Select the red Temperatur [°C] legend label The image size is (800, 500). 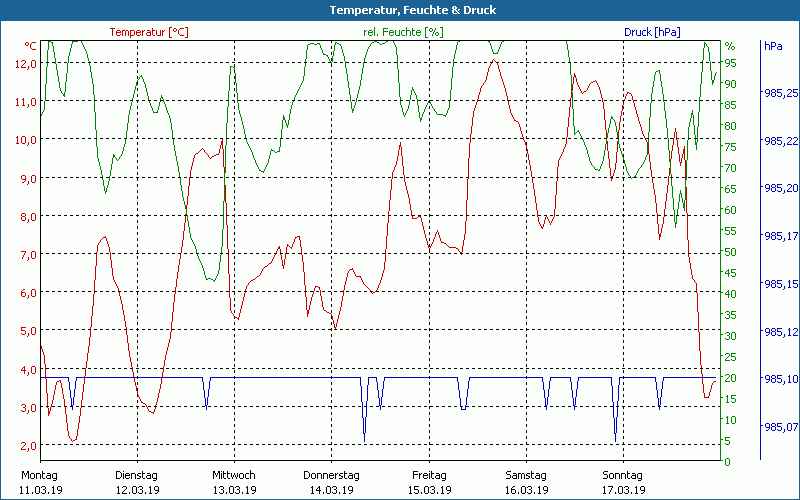(x=149, y=32)
